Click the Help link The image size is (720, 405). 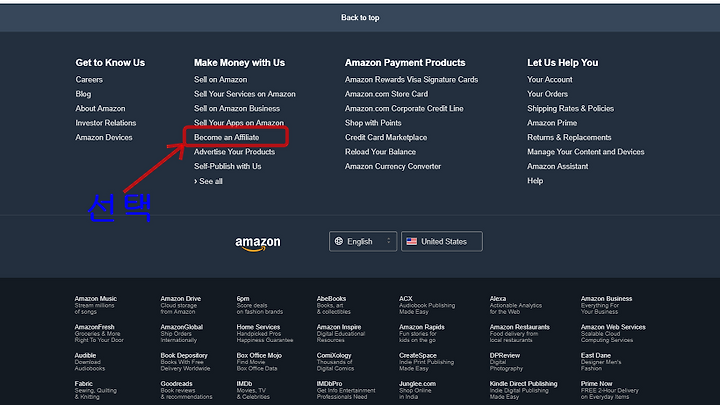point(535,180)
